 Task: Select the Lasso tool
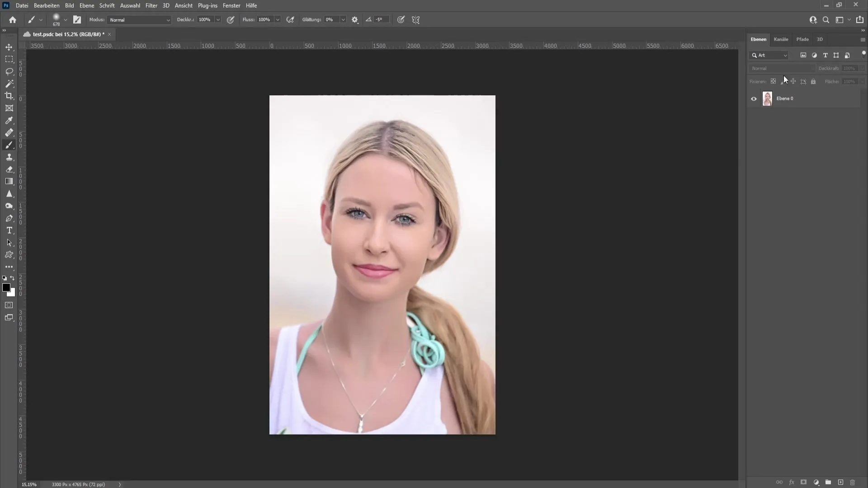point(9,71)
